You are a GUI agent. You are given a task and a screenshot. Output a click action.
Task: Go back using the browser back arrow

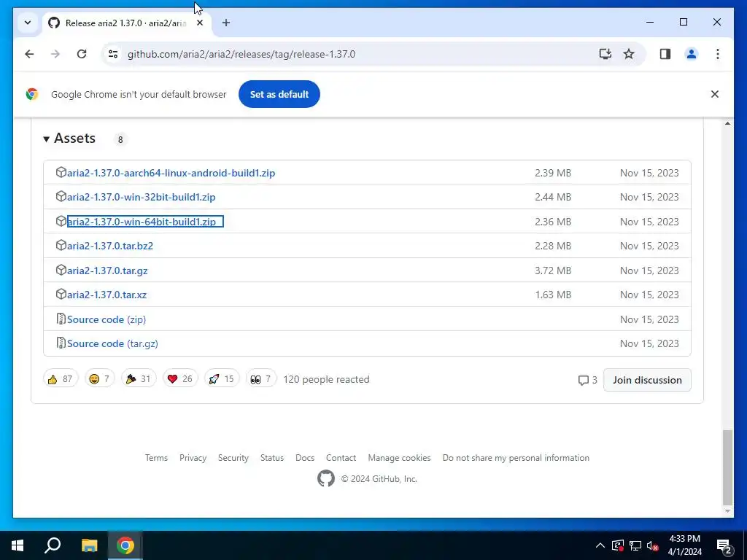point(29,54)
